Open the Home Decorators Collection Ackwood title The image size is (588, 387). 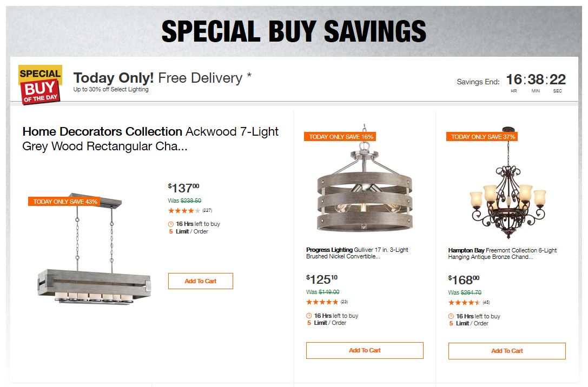tap(150, 138)
